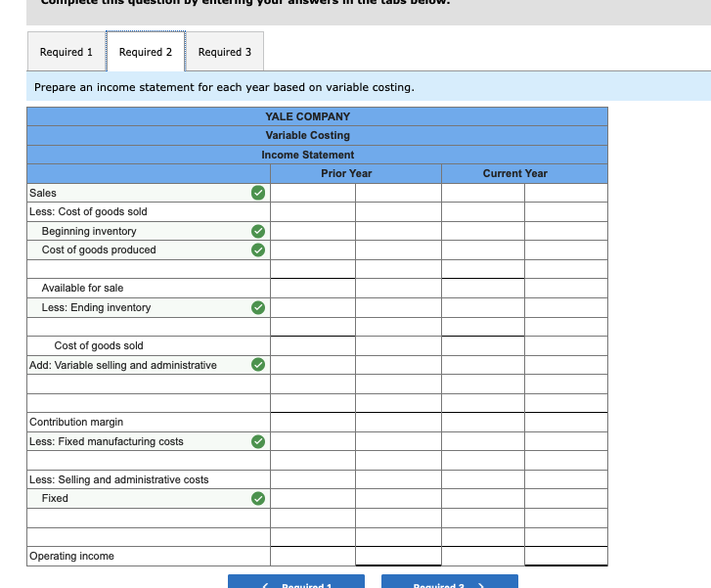Click the Income Statement header text

point(307,155)
